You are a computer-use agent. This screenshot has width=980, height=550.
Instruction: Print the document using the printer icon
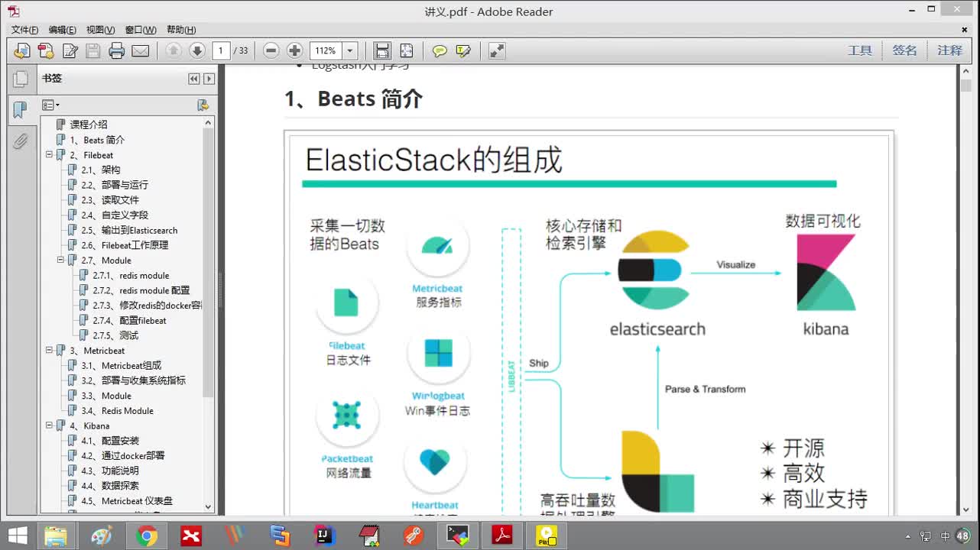coord(117,50)
